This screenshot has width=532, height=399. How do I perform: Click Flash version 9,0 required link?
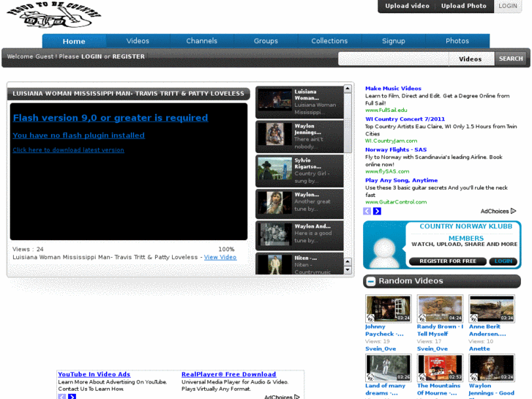(110, 118)
